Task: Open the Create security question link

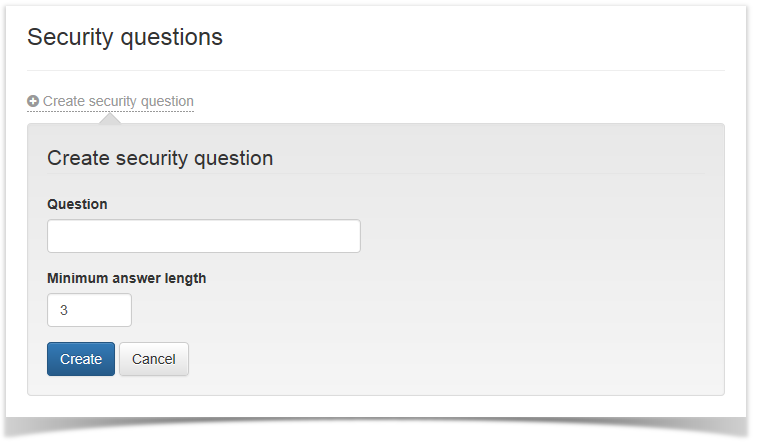Action: click(x=117, y=101)
